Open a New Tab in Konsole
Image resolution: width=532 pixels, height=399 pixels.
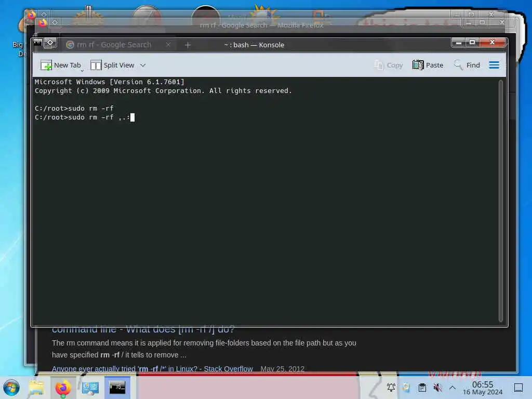[x=61, y=65]
